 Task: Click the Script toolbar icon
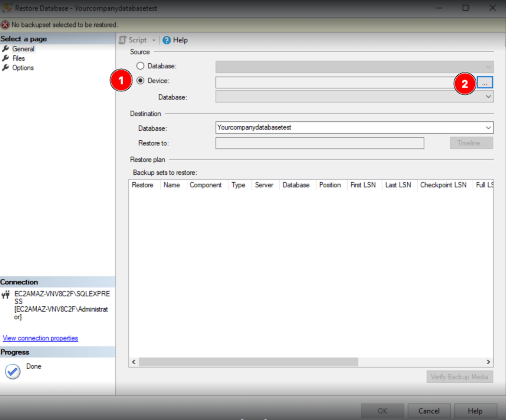[x=122, y=40]
